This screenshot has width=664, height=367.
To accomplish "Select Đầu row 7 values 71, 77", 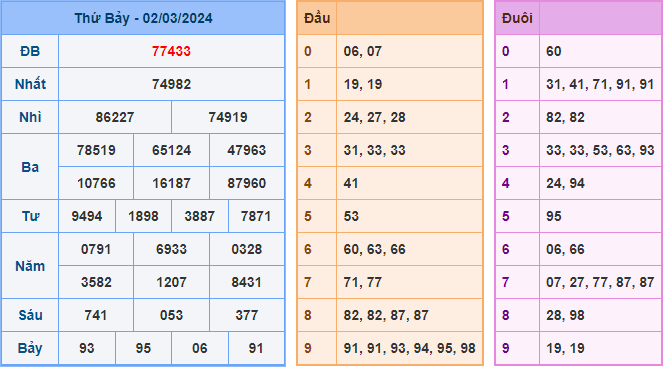I will coord(362,282).
